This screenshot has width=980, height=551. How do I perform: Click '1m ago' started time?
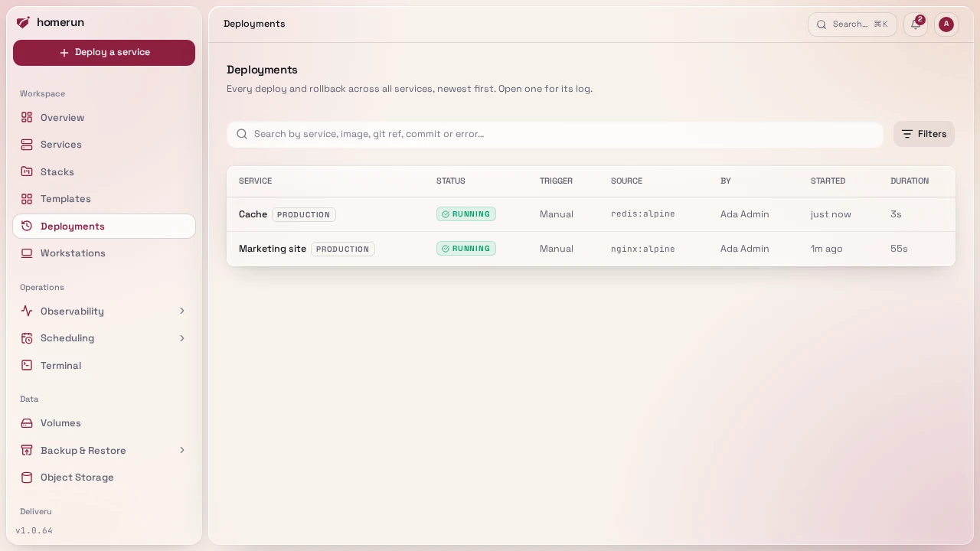pyautogui.click(x=826, y=249)
